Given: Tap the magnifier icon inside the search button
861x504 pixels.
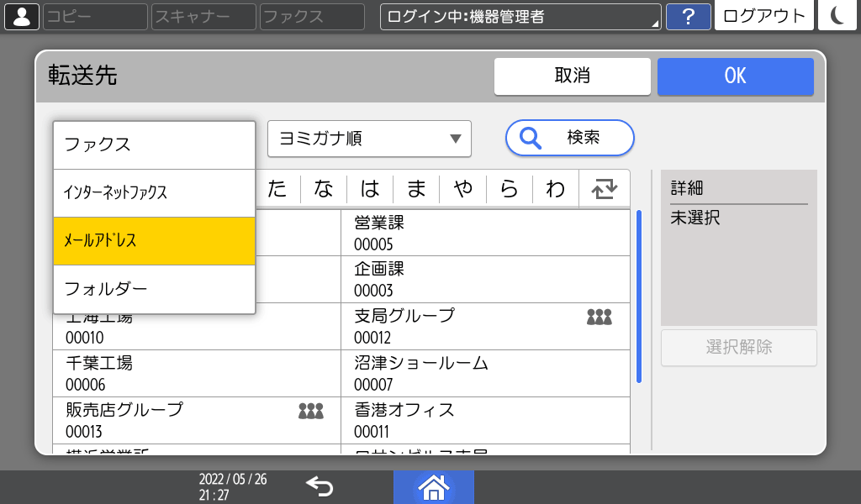Looking at the screenshot, I should click(x=528, y=139).
